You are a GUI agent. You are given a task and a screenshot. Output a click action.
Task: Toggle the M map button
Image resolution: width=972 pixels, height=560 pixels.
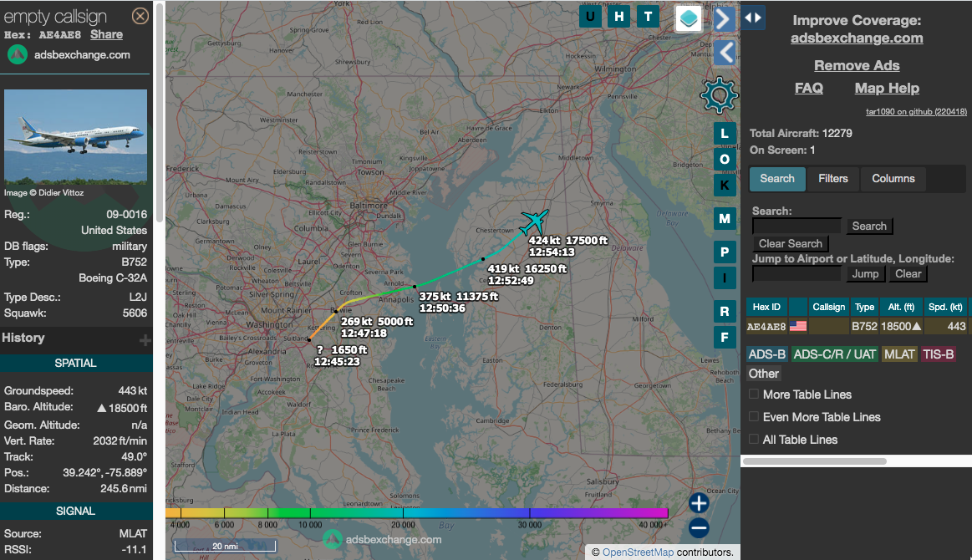coord(725,218)
